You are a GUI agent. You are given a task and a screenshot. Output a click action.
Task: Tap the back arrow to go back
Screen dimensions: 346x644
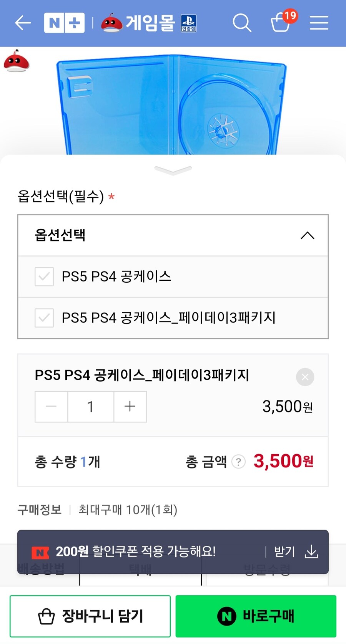[x=22, y=23]
